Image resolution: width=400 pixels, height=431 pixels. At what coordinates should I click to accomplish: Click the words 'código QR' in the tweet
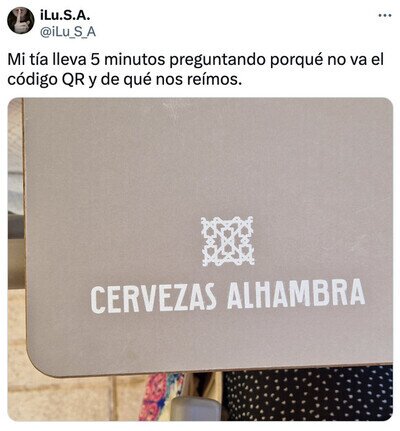point(46,79)
